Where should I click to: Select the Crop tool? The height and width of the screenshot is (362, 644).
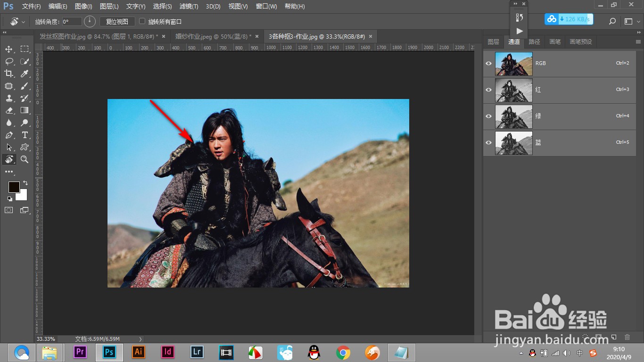(9, 74)
